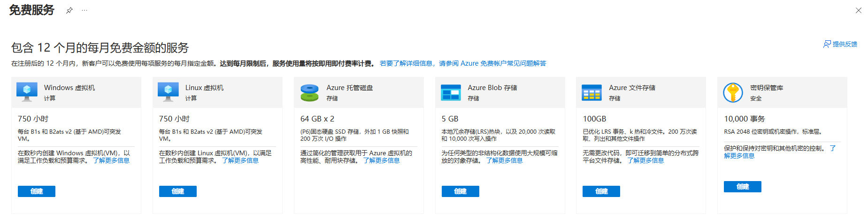868x220 pixels.
Task: Create Azure Blob 存储 with 创建
Action: tap(461, 191)
